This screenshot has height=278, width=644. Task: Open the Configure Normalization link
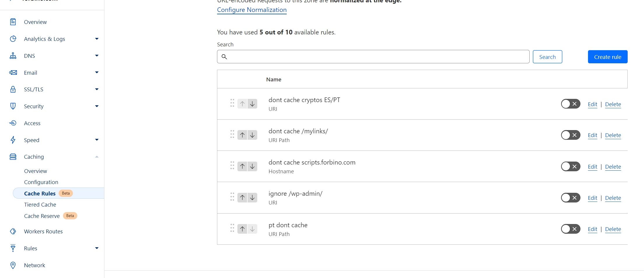click(252, 10)
